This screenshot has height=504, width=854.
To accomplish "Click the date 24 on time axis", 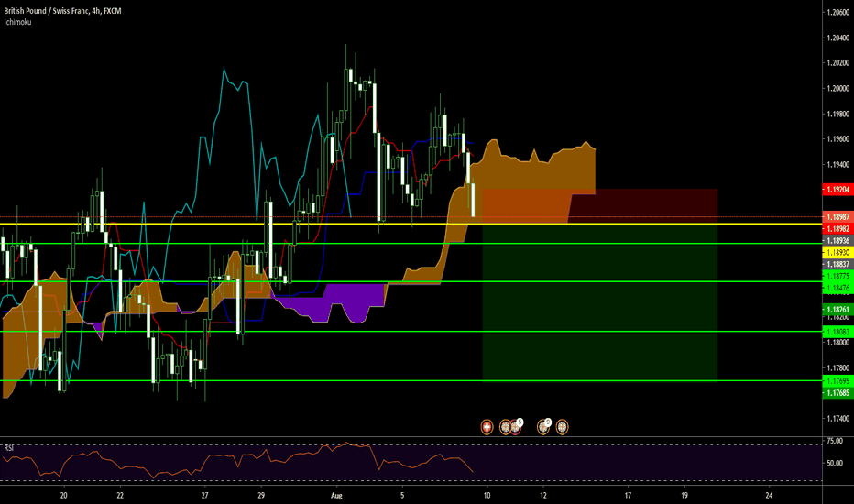I will click(769, 495).
